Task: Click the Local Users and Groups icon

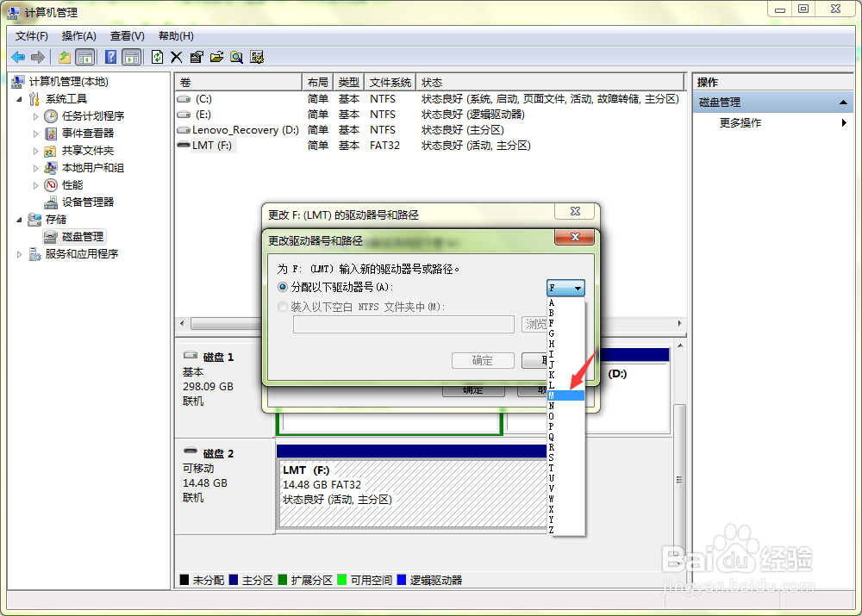Action: point(51,168)
